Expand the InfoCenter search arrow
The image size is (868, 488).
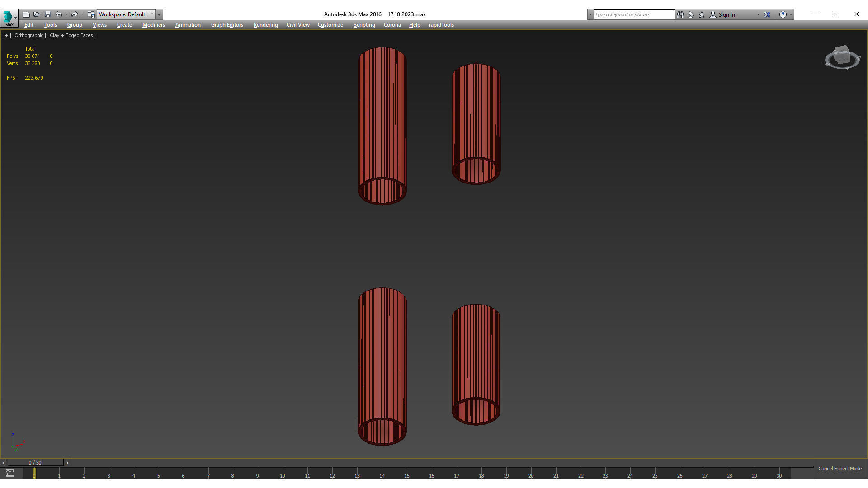[x=590, y=14]
